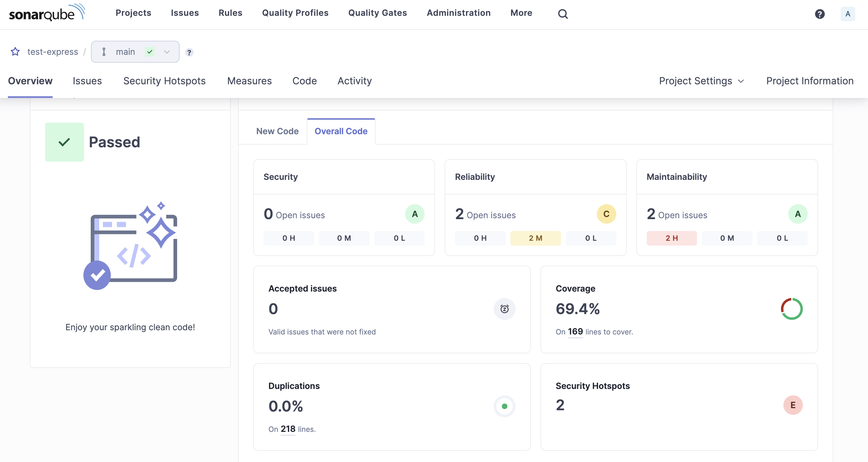This screenshot has height=462, width=868.
Task: Click the SonarQube logo
Action: (x=47, y=13)
